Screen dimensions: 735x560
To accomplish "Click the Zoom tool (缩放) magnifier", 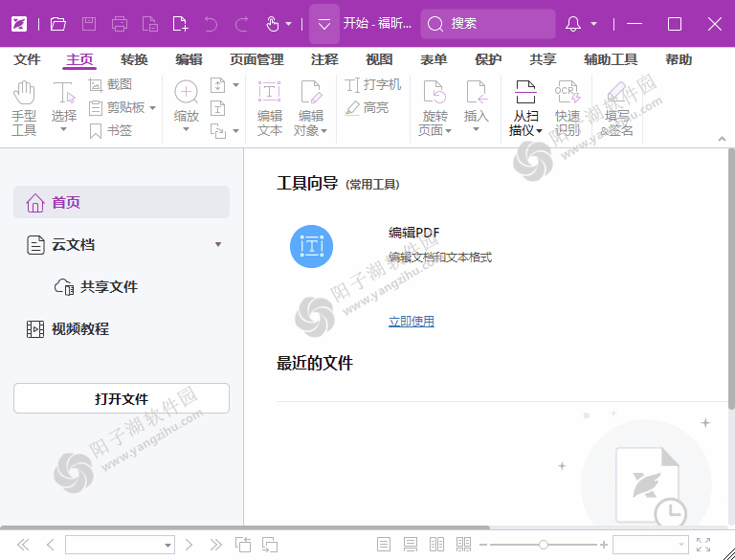I will coord(186,106).
